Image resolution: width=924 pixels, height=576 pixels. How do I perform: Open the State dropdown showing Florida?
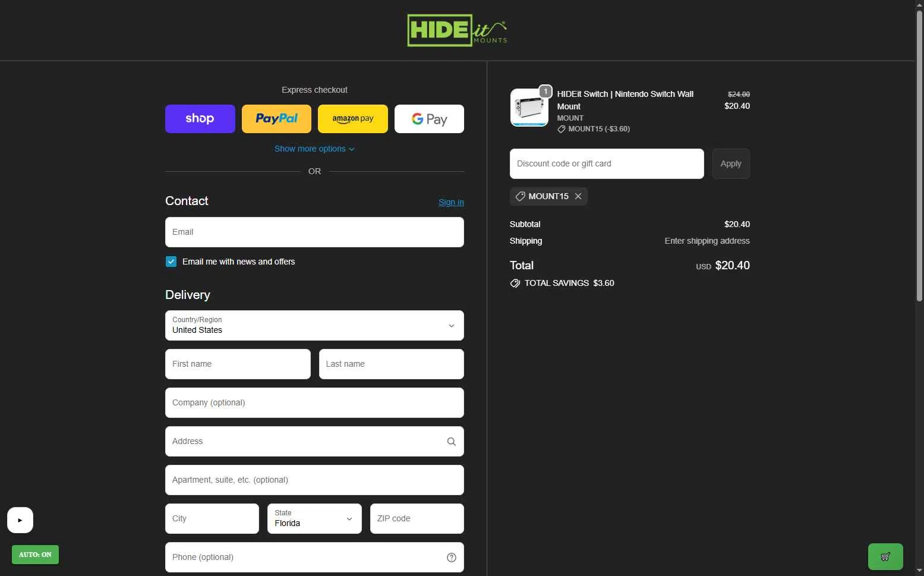314,518
